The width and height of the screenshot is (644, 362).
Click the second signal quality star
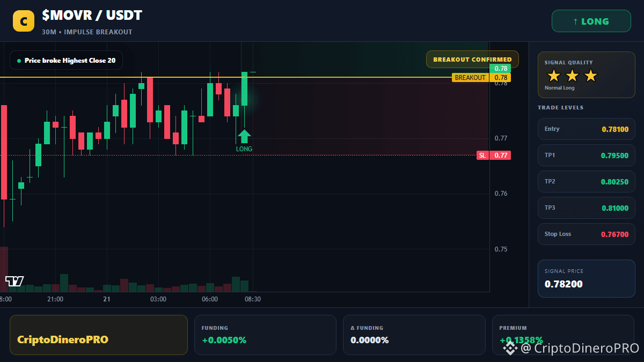point(572,76)
